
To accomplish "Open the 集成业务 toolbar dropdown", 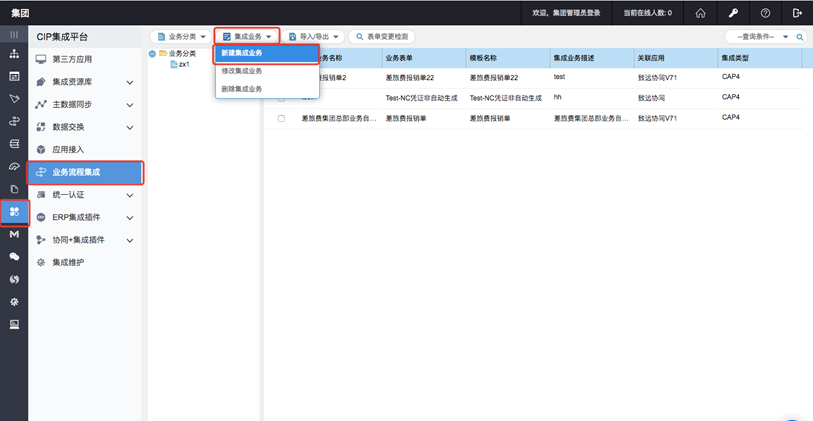I will coord(247,36).
